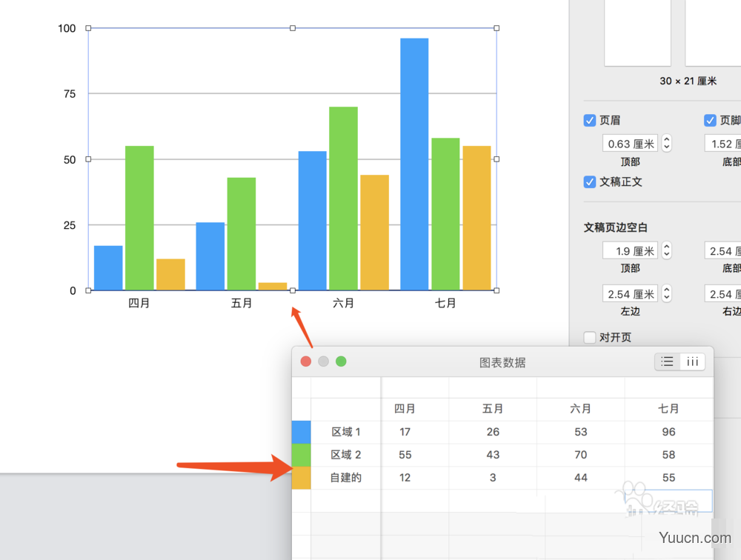Image resolution: width=741 pixels, height=560 pixels.
Task: Select an empty cell beside the 七月 column
Action: pyautogui.click(x=669, y=501)
